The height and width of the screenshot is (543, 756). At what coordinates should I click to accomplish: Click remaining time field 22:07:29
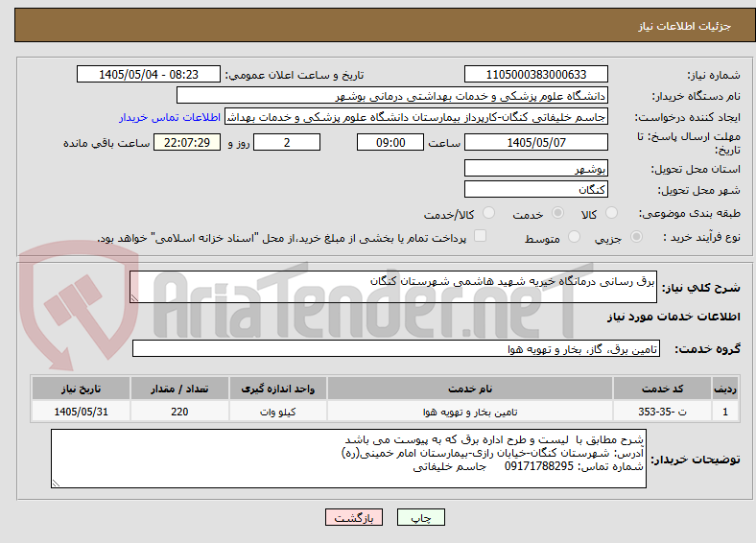187,142
